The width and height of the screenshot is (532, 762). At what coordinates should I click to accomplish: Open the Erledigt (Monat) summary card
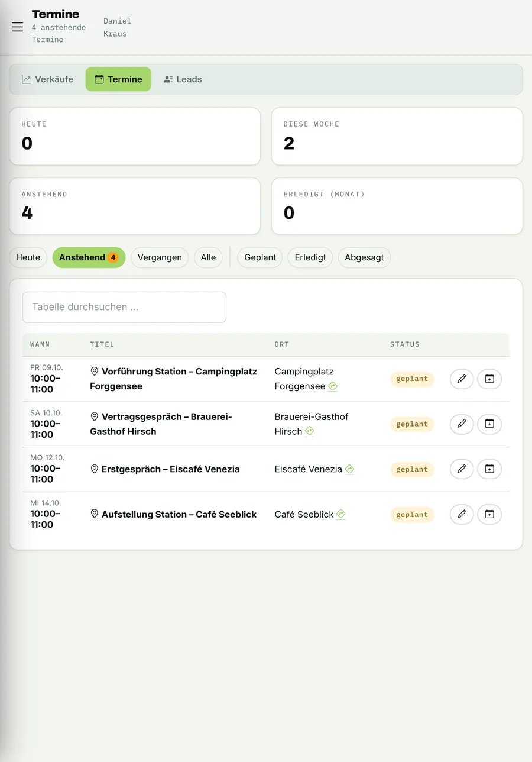pos(397,206)
